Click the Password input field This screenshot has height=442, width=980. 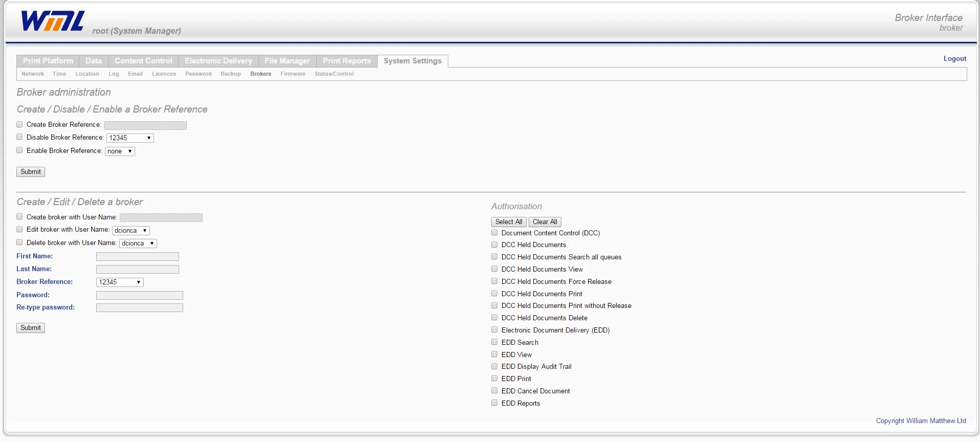click(140, 296)
